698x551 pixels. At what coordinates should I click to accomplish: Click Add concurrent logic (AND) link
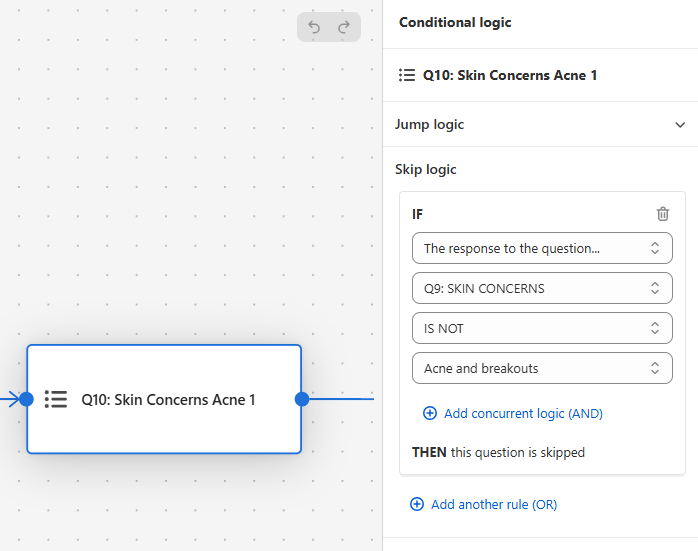[513, 413]
